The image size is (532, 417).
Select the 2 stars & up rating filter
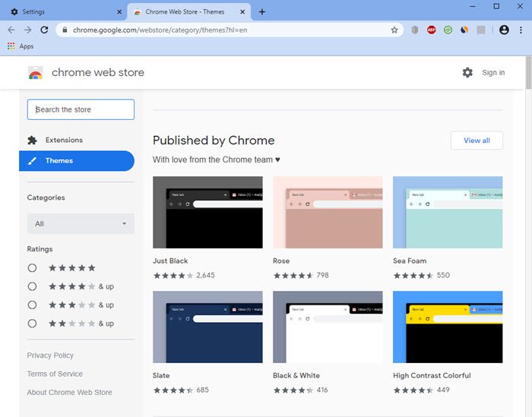click(32, 324)
